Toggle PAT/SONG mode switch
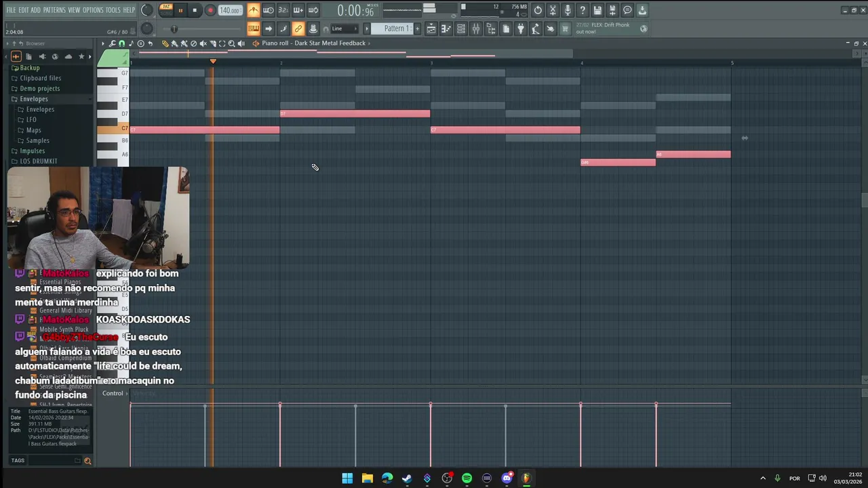The image size is (868, 488). pyautogui.click(x=165, y=9)
